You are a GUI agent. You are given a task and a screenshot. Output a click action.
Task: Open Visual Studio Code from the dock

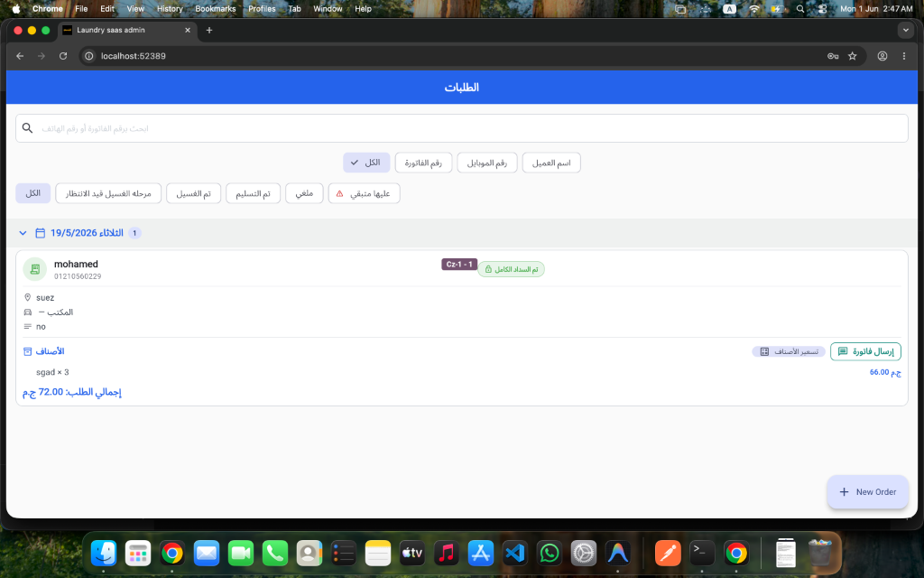515,554
